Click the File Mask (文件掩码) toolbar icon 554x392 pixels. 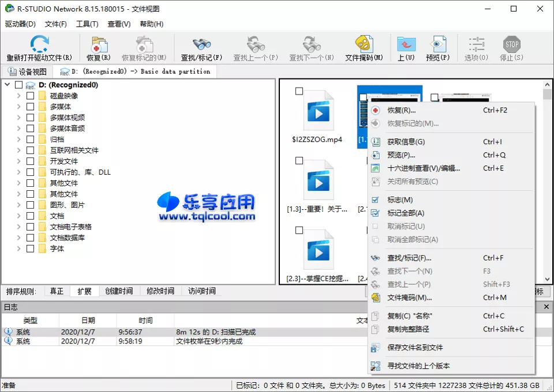click(364, 44)
